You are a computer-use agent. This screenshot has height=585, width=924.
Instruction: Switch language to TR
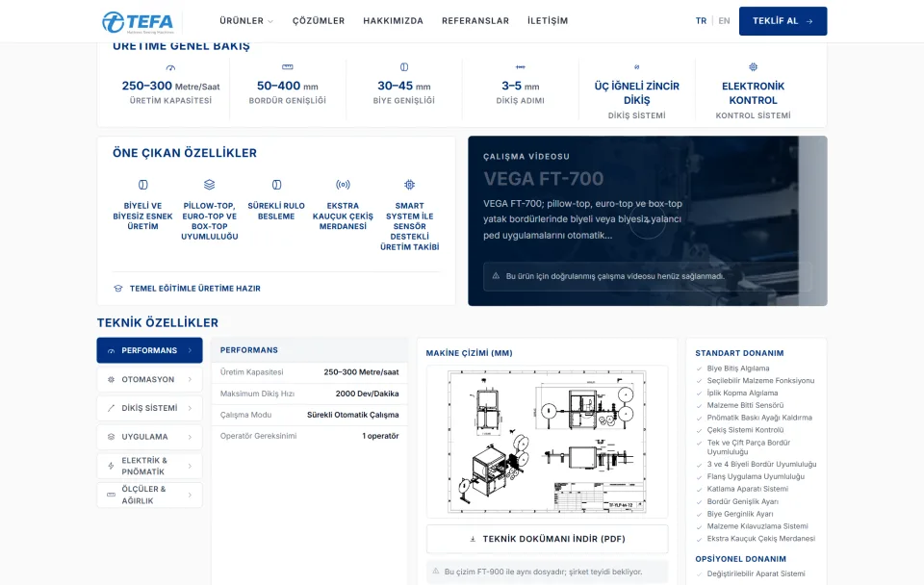click(x=701, y=20)
